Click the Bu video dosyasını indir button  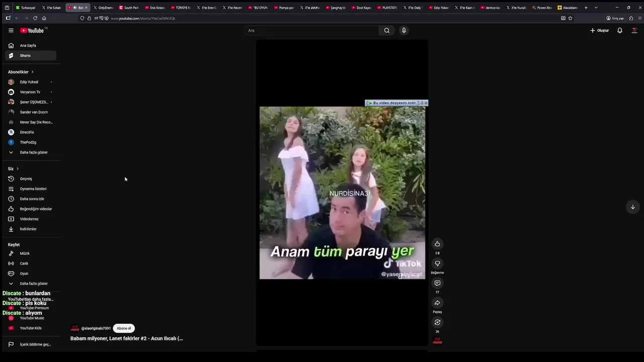[x=392, y=103]
